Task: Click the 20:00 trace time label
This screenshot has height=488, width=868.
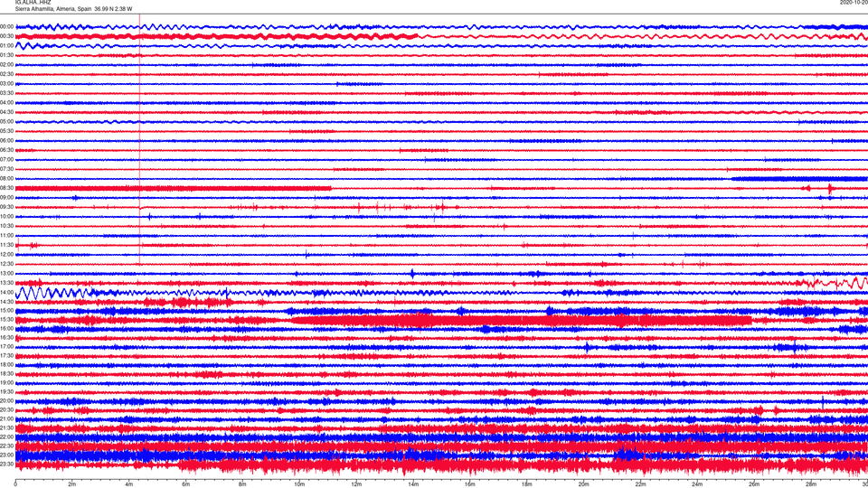Action: [7, 400]
